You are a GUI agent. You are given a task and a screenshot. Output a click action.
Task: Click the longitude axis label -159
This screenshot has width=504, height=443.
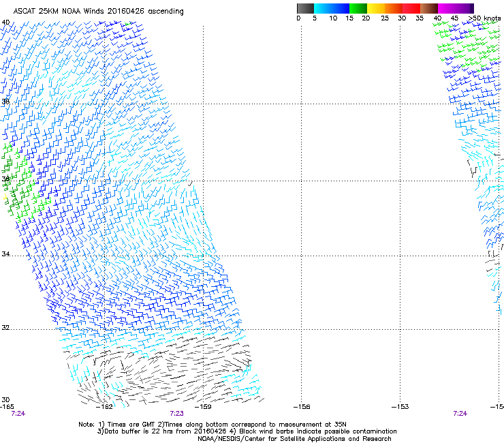pyautogui.click(x=203, y=407)
